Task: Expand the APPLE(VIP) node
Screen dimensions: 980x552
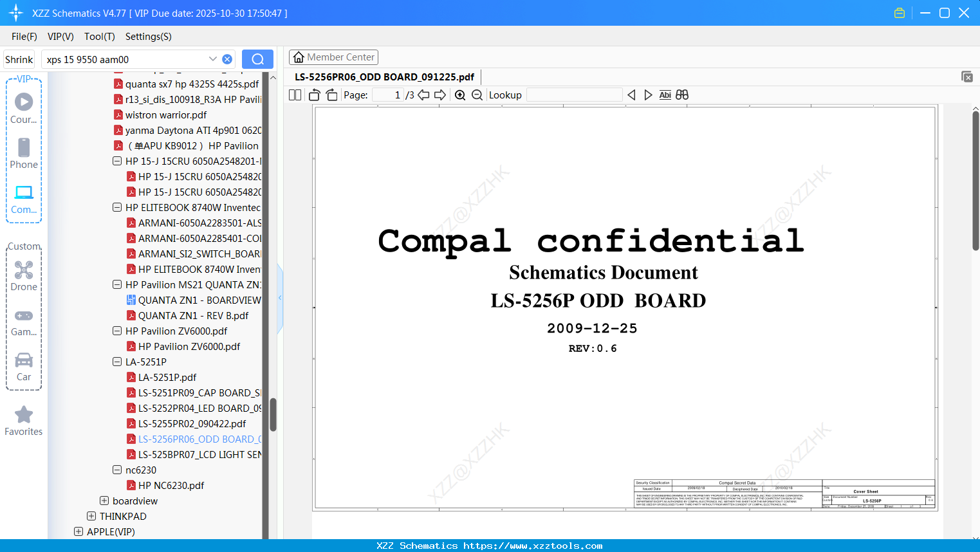Action: tap(79, 531)
